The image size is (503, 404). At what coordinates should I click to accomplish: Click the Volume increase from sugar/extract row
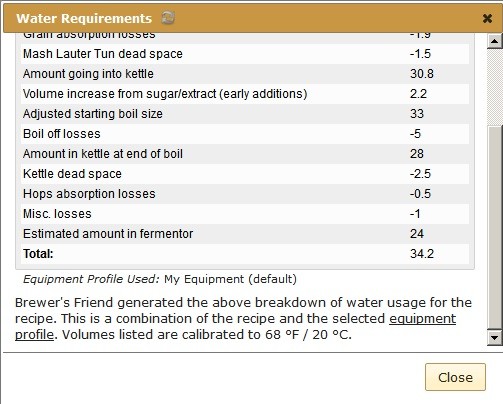click(x=245, y=94)
